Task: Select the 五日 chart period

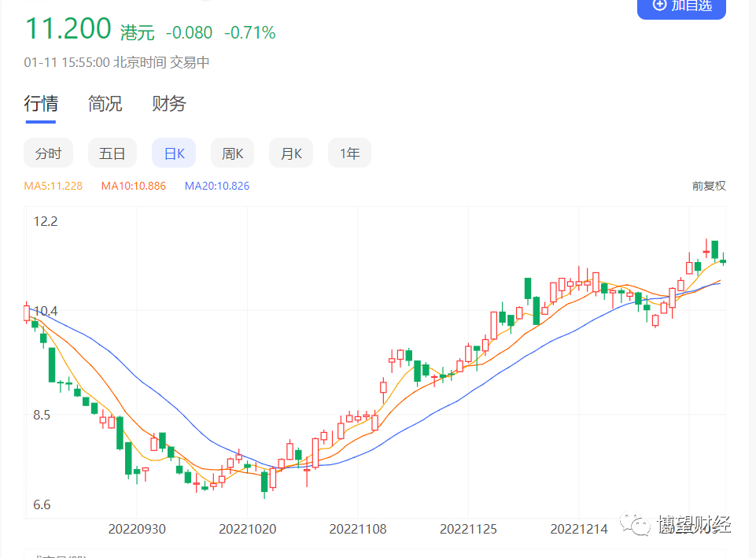Action: point(112,153)
